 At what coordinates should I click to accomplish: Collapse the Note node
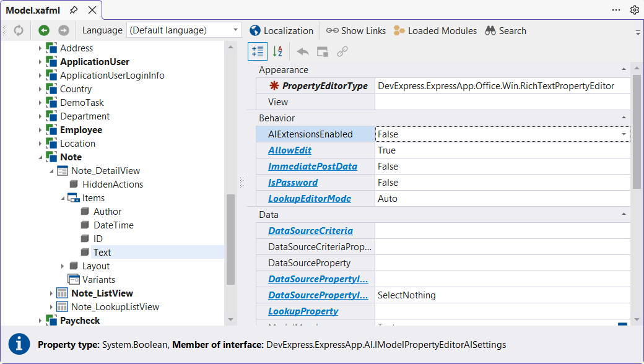point(40,157)
